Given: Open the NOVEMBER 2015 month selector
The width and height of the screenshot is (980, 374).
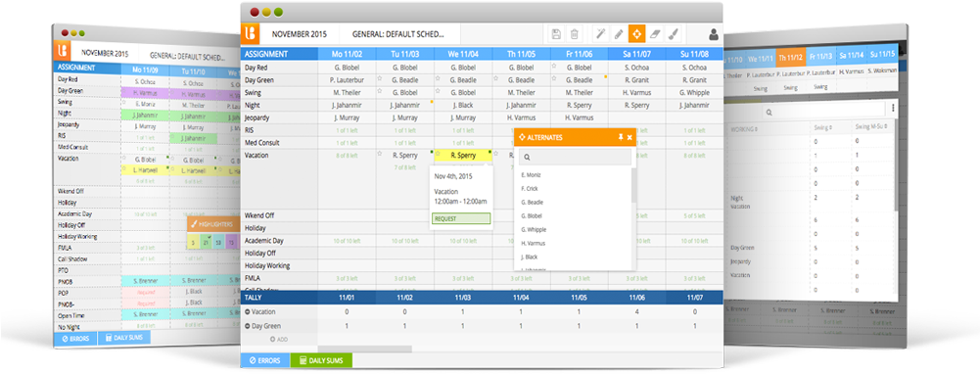Looking at the screenshot, I should (x=299, y=33).
